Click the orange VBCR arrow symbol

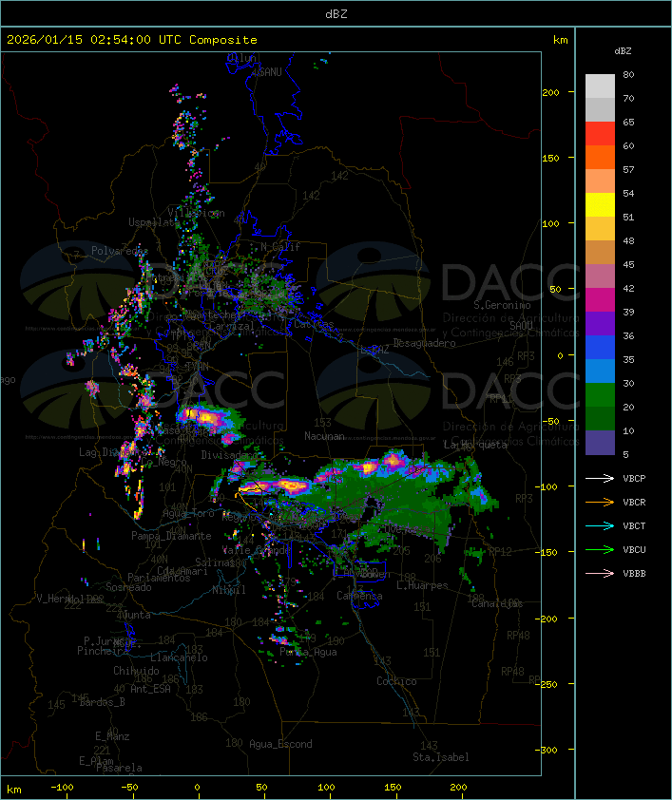[600, 502]
